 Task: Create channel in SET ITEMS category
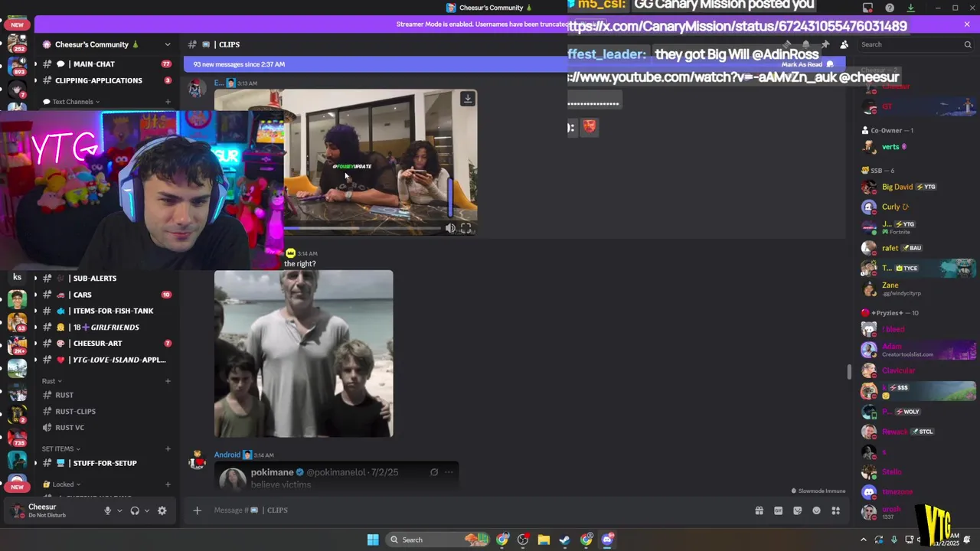[x=168, y=448]
